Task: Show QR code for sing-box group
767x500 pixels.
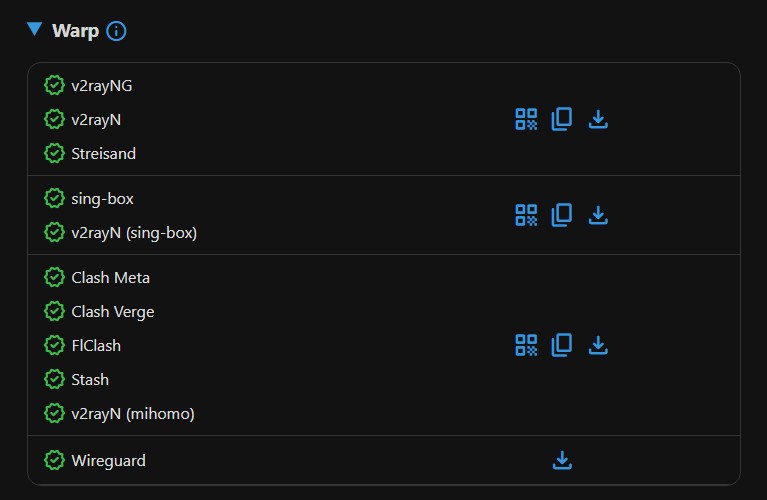Action: coord(526,215)
